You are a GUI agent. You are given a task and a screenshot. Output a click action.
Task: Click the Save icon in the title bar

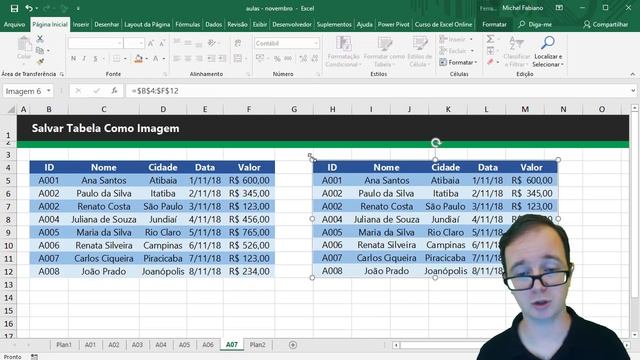[14, 8]
